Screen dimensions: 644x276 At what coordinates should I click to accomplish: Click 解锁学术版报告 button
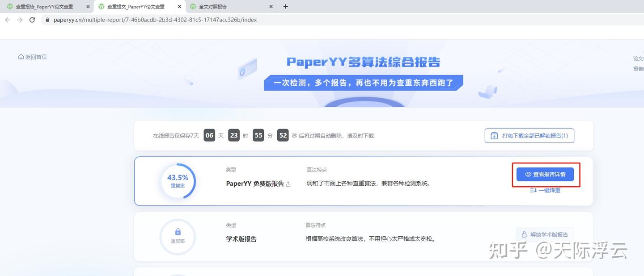pos(545,234)
